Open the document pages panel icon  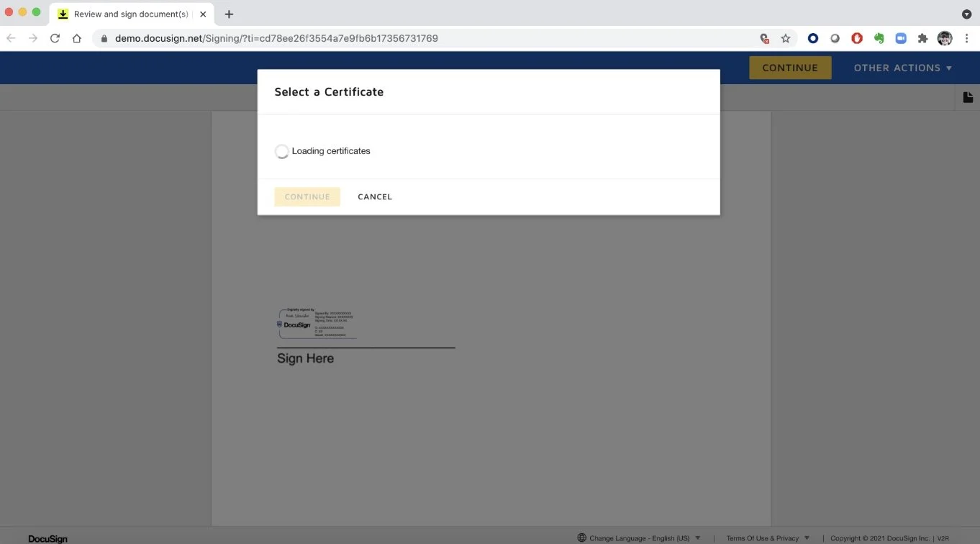[x=968, y=97]
